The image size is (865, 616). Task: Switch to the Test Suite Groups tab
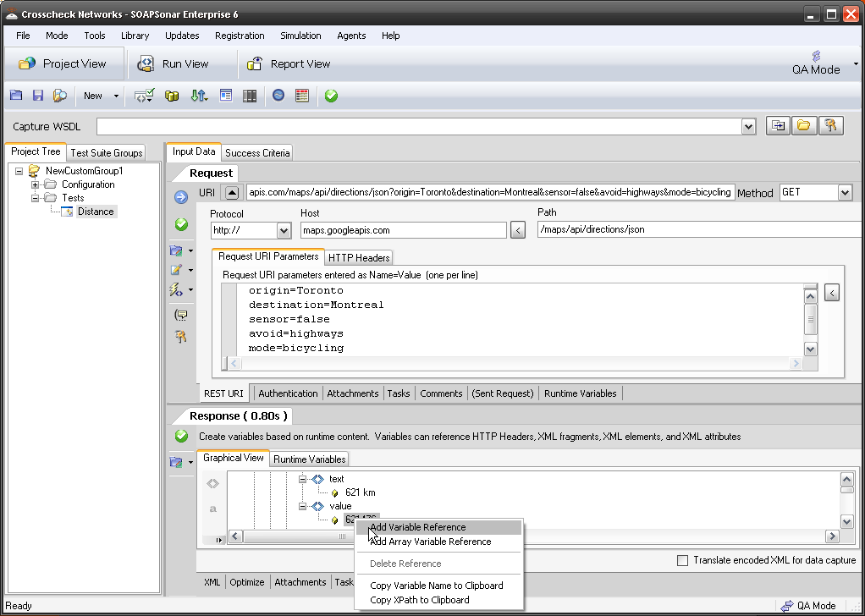pyautogui.click(x=107, y=153)
